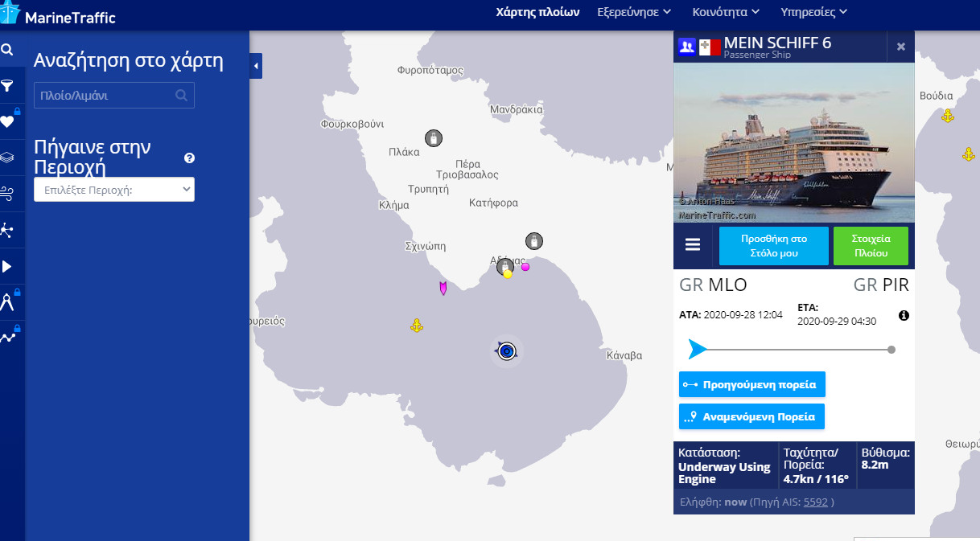The width and height of the screenshot is (980, 541).
Task: Click the Βούδια map label
Action: click(937, 96)
